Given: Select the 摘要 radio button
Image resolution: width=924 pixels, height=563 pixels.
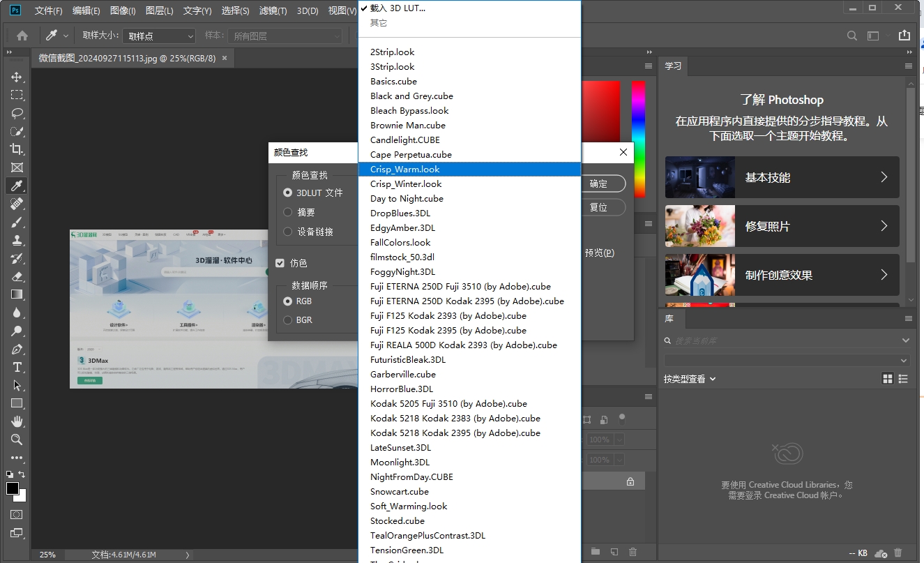Looking at the screenshot, I should coord(288,212).
